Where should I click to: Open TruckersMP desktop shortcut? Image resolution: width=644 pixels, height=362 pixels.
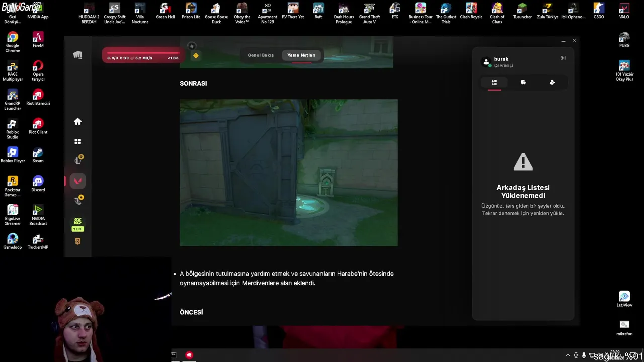click(38, 242)
